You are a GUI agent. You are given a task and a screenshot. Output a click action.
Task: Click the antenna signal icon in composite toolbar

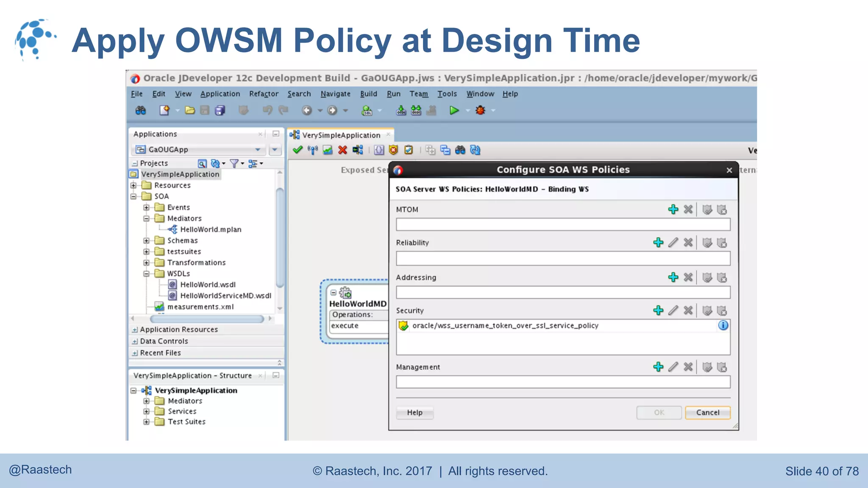click(x=313, y=150)
